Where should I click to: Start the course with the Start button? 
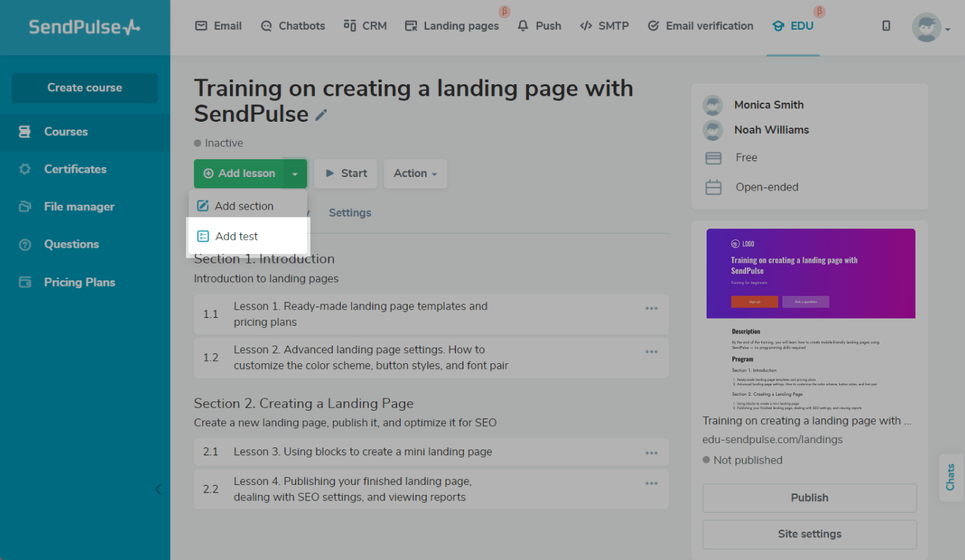pyautogui.click(x=346, y=173)
